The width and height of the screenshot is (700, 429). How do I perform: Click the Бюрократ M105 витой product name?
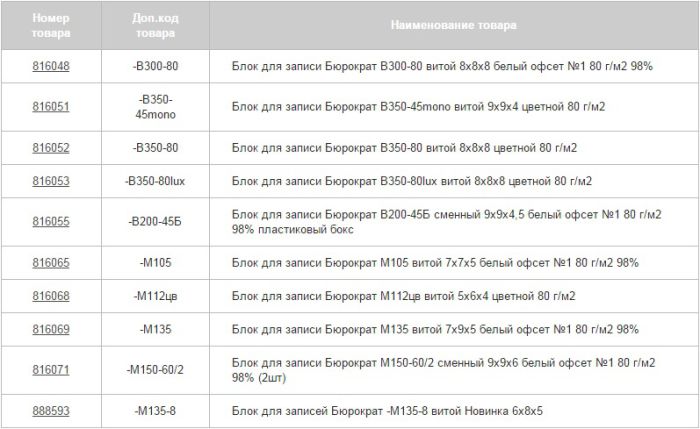(435, 263)
